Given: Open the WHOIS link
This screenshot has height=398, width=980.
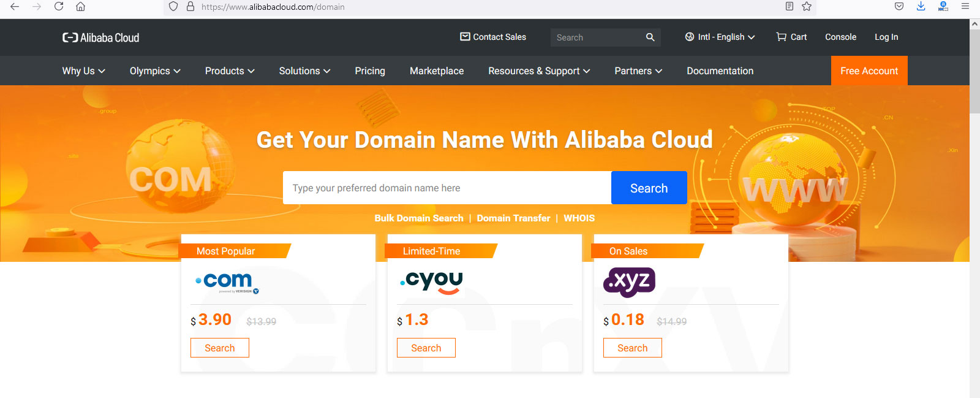Looking at the screenshot, I should tap(579, 218).
